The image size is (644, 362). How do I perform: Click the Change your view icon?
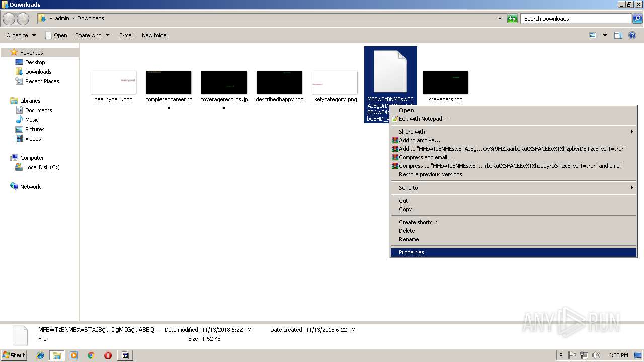[x=593, y=35]
